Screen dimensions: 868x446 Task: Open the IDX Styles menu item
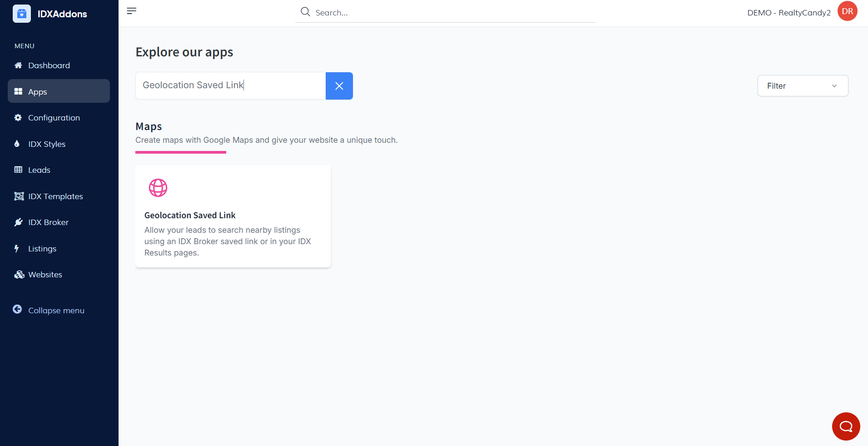tap(47, 144)
